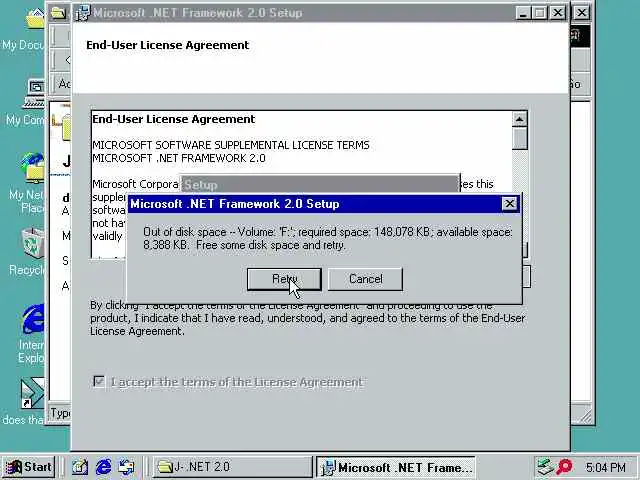This screenshot has height=480, width=640.
Task: Close the out of disk space dialog
Action: tap(509, 203)
